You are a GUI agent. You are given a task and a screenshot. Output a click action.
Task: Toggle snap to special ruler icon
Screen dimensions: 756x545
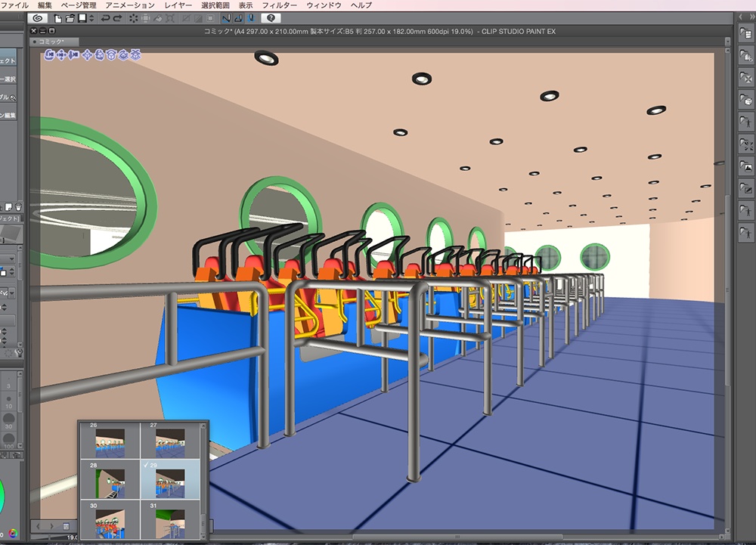238,18
